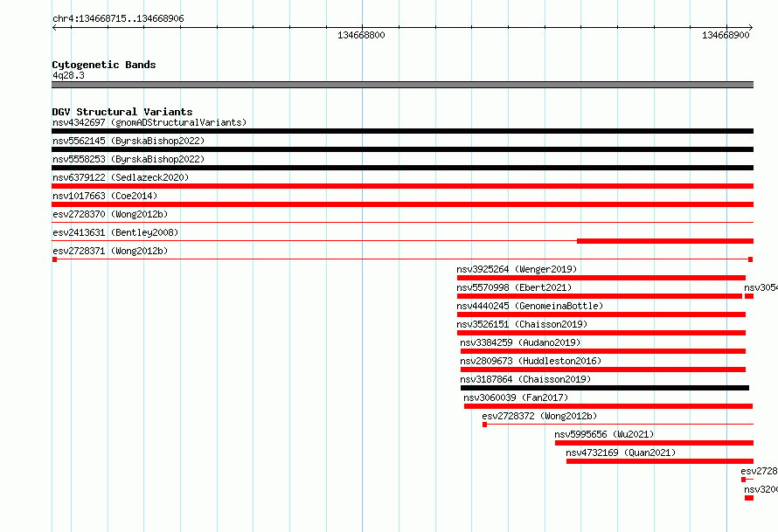Click the chr4:134668715..134668906 region label

[118, 18]
